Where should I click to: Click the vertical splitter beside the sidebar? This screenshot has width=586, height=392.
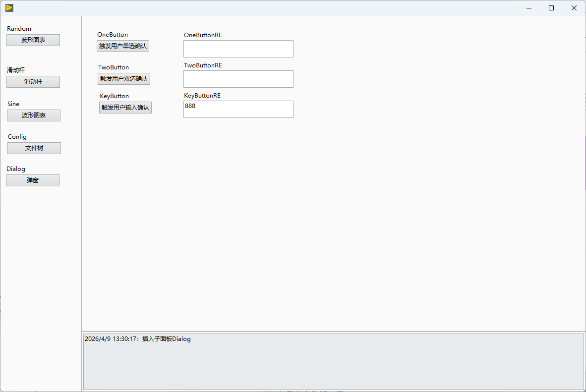[x=81, y=204]
